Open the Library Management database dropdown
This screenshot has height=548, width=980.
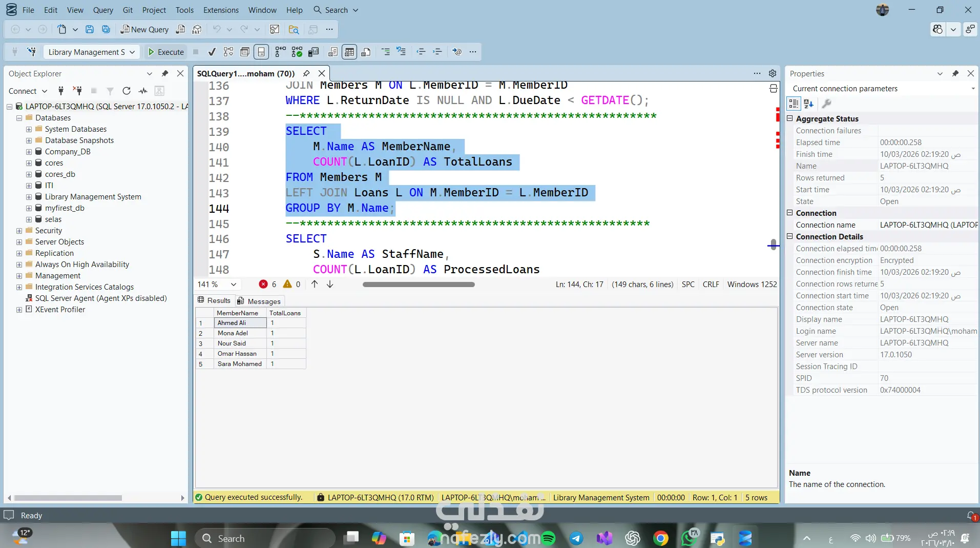91,52
